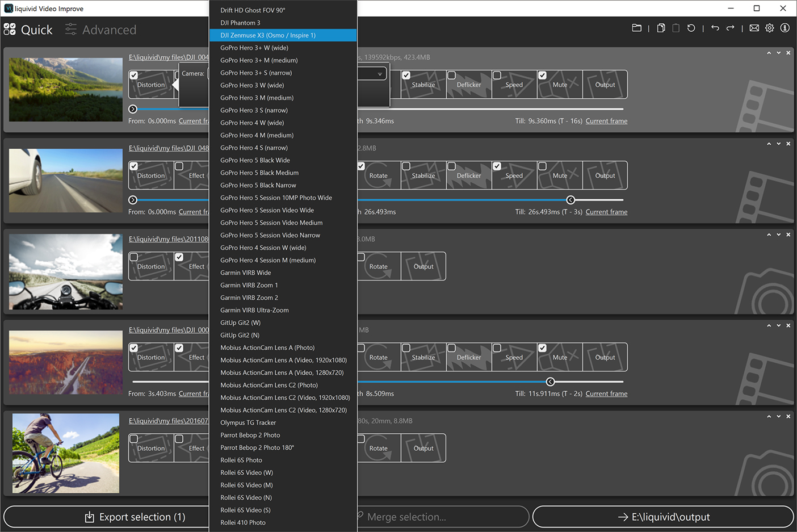This screenshot has height=532, width=797.
Task: Switch to the Quick view
Action: 37,30
